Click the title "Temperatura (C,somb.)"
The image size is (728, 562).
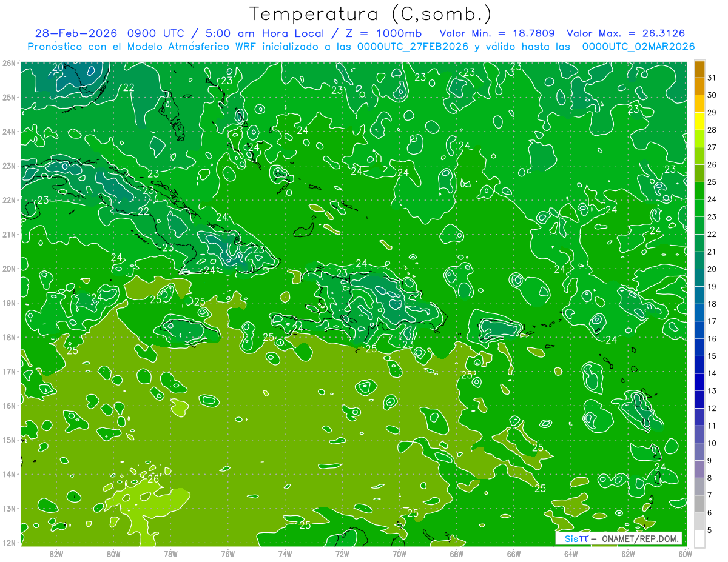tap(370, 14)
